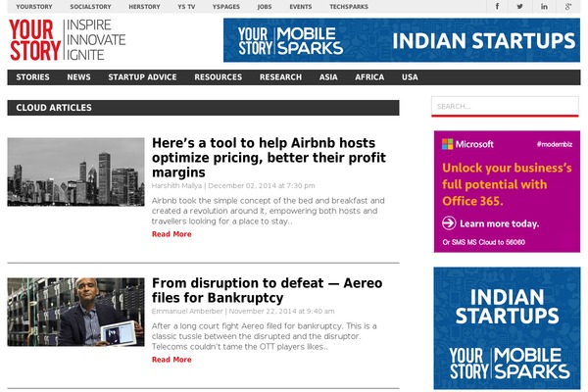Image resolution: width=588 pixels, height=392 pixels.
Task: Go to YS TV in top bar
Action: tap(186, 7)
